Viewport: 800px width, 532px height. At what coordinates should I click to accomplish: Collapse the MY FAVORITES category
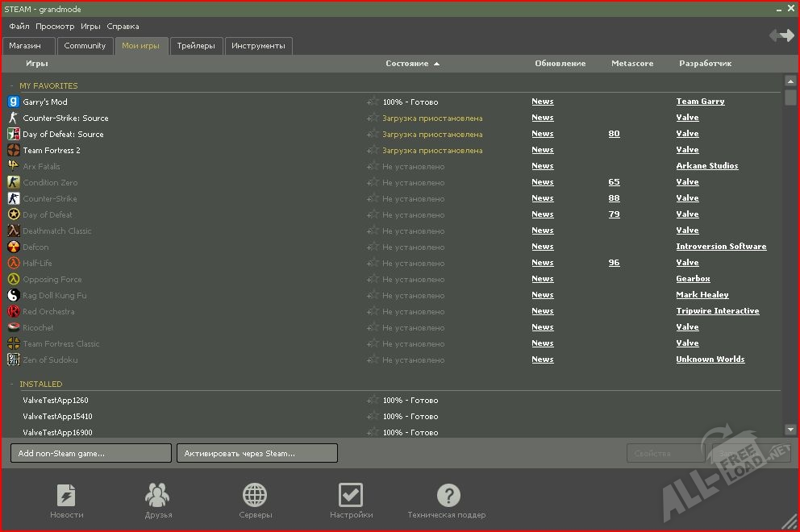click(12, 86)
